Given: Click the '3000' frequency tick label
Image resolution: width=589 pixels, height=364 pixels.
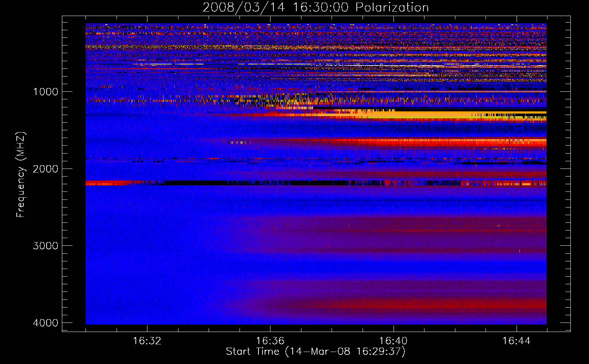Looking at the screenshot, I should [x=46, y=246].
